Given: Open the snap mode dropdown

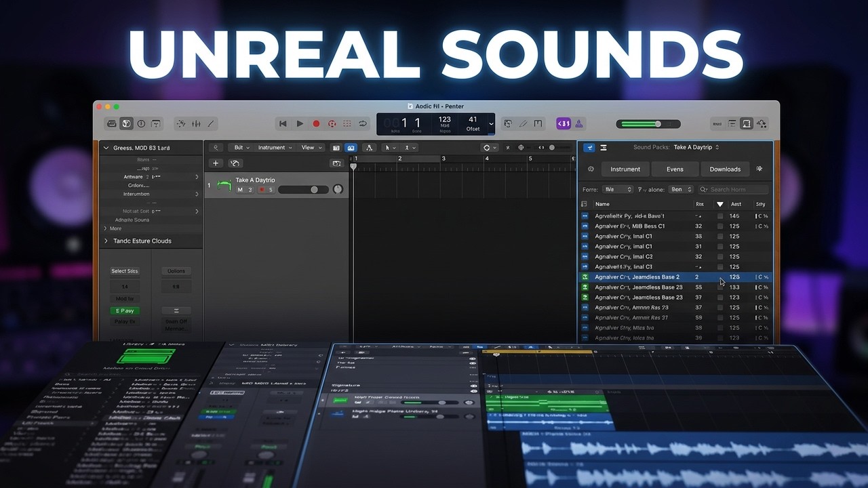Looking at the screenshot, I should 490,148.
